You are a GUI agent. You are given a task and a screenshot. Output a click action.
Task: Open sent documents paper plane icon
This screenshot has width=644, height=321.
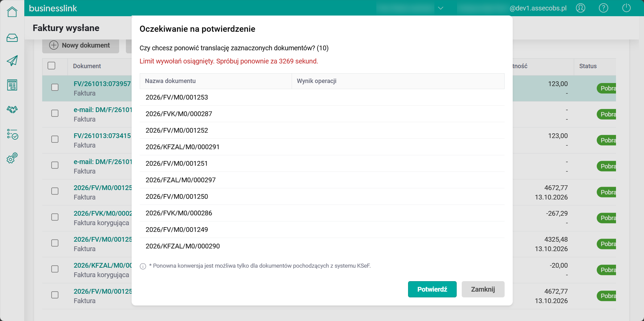click(12, 61)
